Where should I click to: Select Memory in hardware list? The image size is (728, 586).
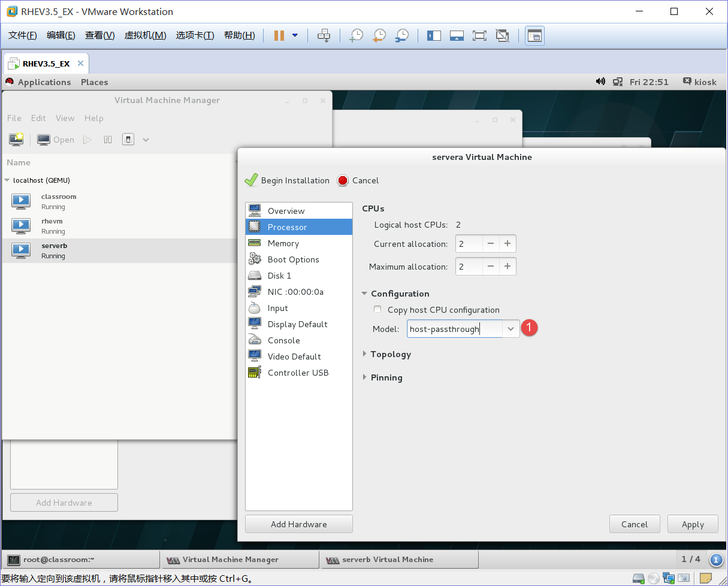299,243
